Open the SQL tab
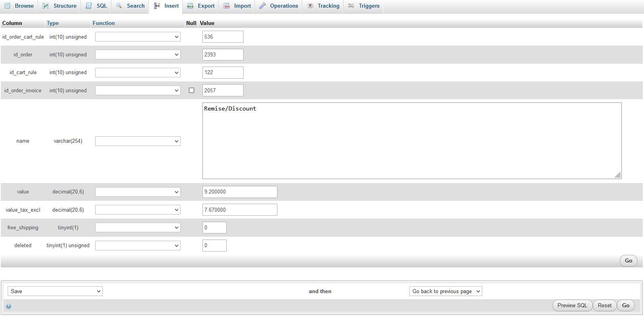Viewport: 644px width, 323px height. tap(96, 6)
